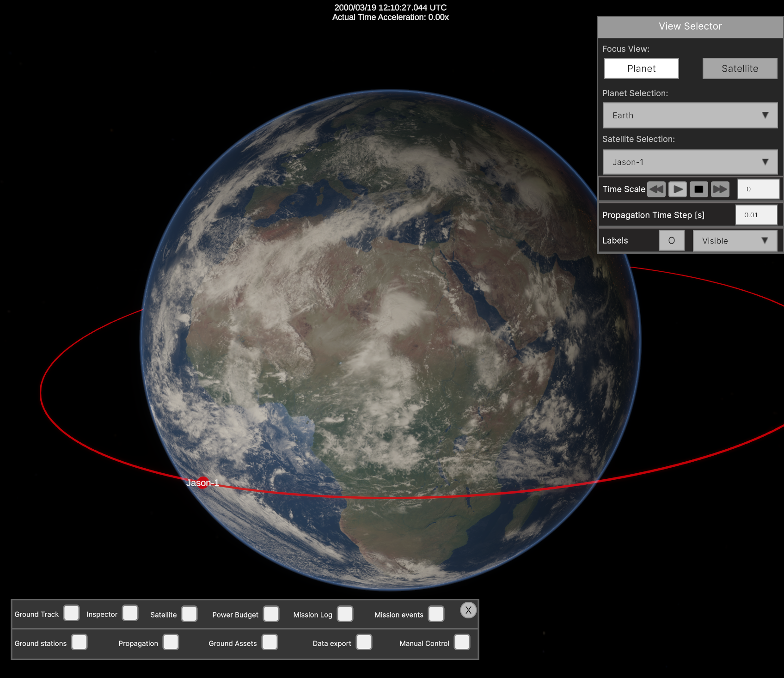This screenshot has height=678, width=784.
Task: Toggle the Ground stations checkbox
Action: [x=80, y=642]
